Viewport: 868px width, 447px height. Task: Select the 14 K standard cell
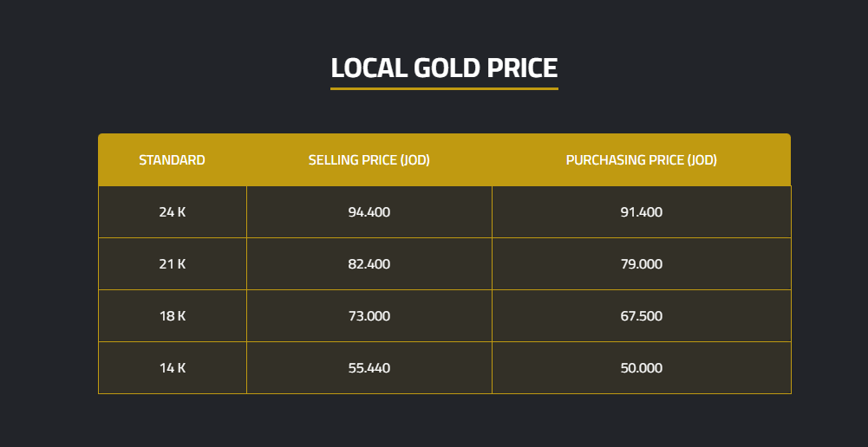pos(172,368)
